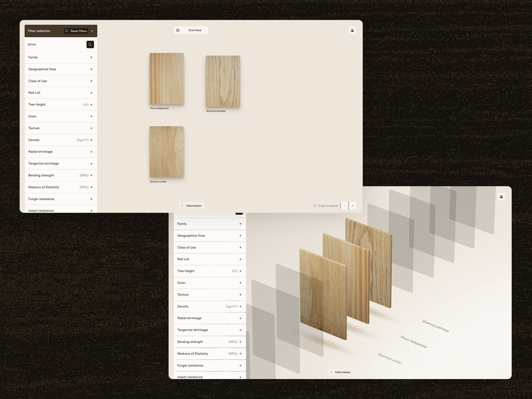Expand Geographical Area in bottom window

210,236
